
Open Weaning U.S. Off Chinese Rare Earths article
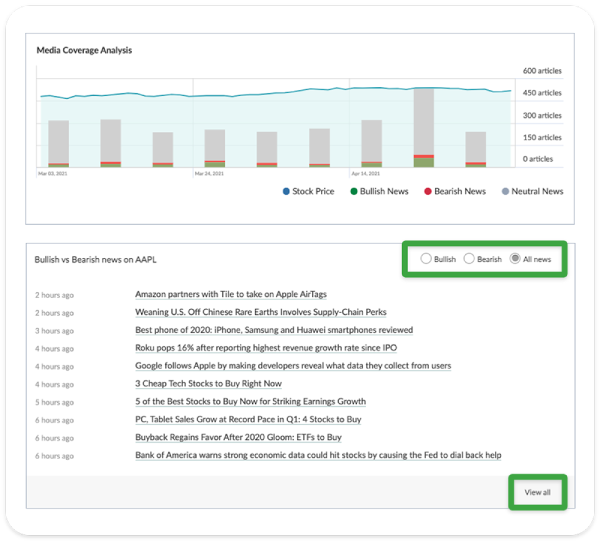pyautogui.click(x=260, y=312)
